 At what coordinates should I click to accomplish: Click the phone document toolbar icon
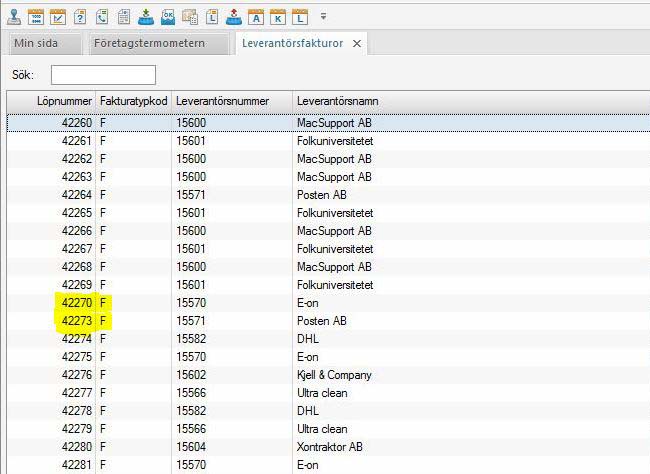(102, 17)
